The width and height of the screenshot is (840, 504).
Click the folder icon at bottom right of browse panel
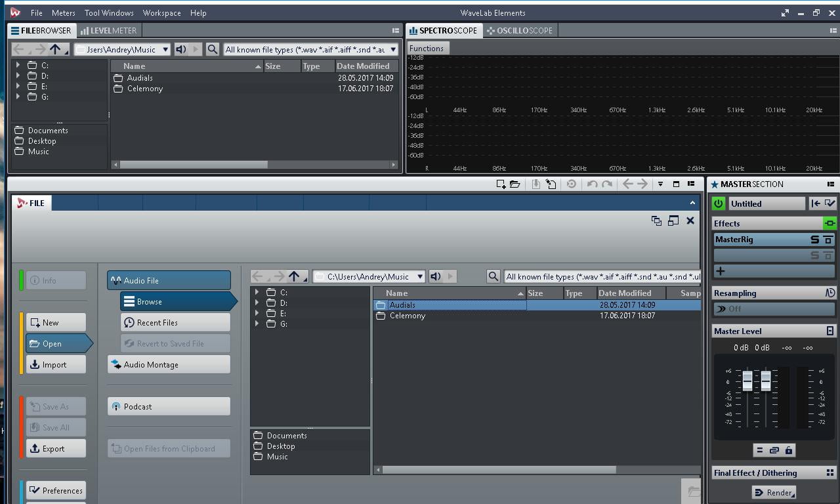[692, 490]
